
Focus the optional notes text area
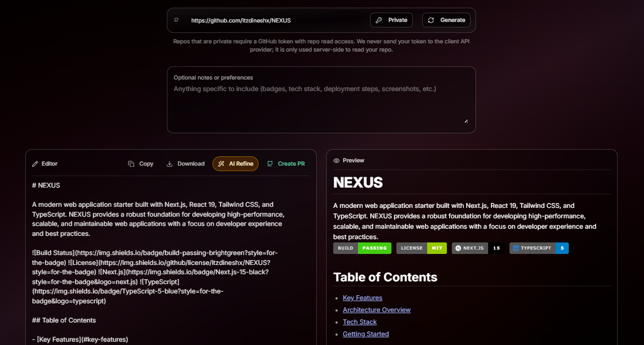[x=321, y=99]
